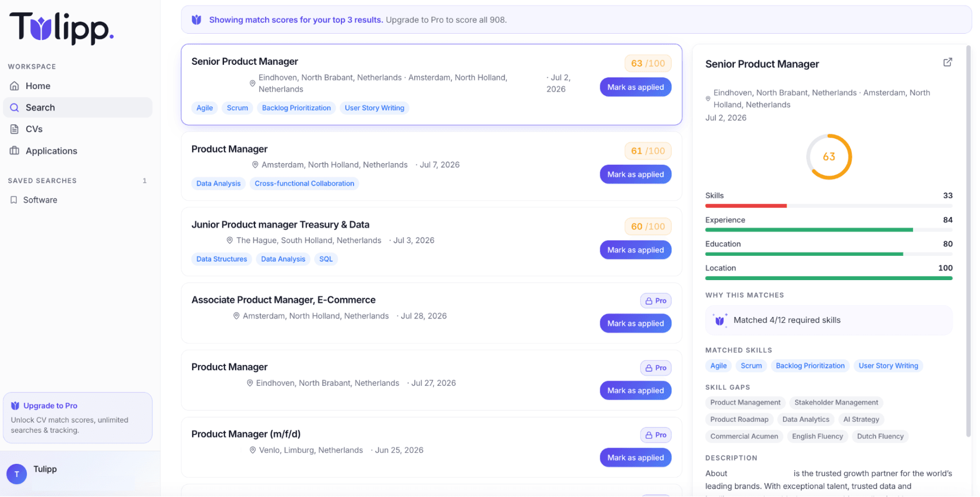Screen dimensions: 980x497
Task: Select Search in the workspace menu
Action: pyautogui.click(x=77, y=107)
